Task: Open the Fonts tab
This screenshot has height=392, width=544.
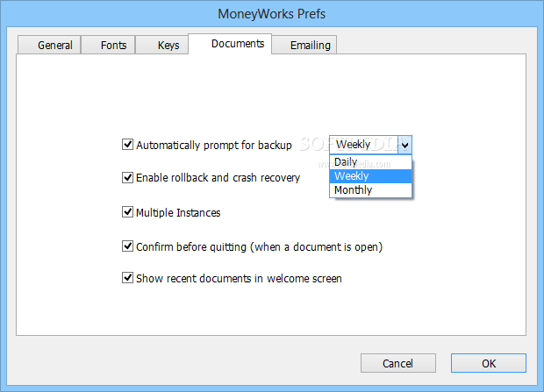Action: (x=108, y=45)
